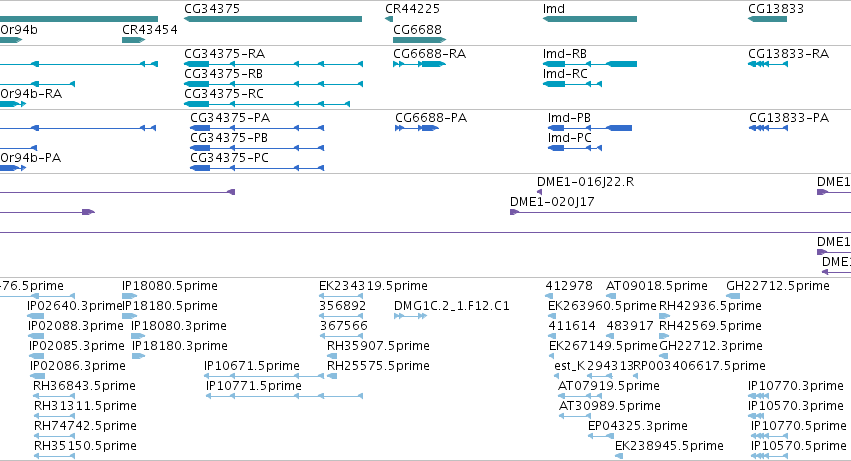Open transcript CG34375-RA
Screen dimensions: 851x461
click(225, 54)
